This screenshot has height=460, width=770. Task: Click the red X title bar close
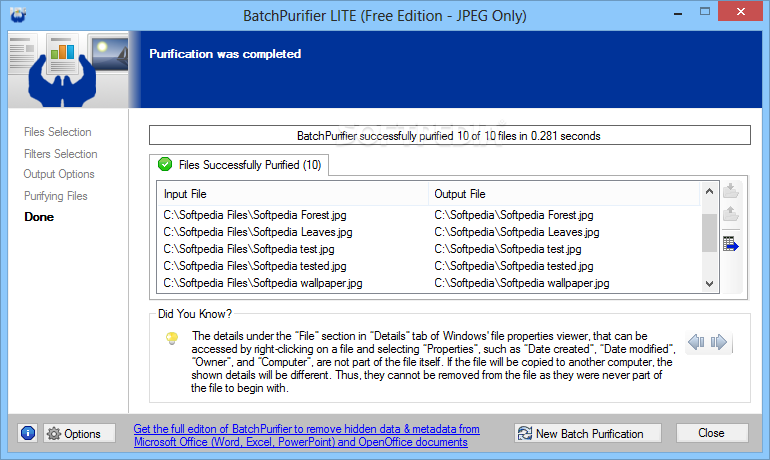click(x=741, y=11)
